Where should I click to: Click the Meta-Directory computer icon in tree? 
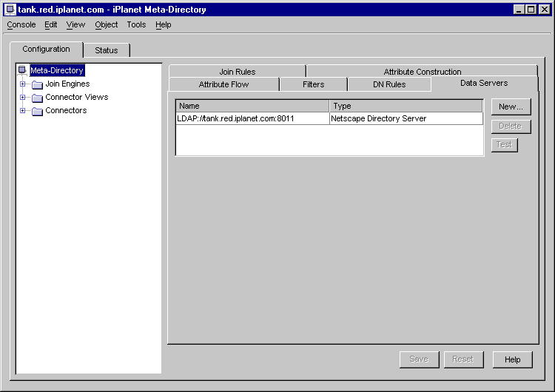point(22,70)
